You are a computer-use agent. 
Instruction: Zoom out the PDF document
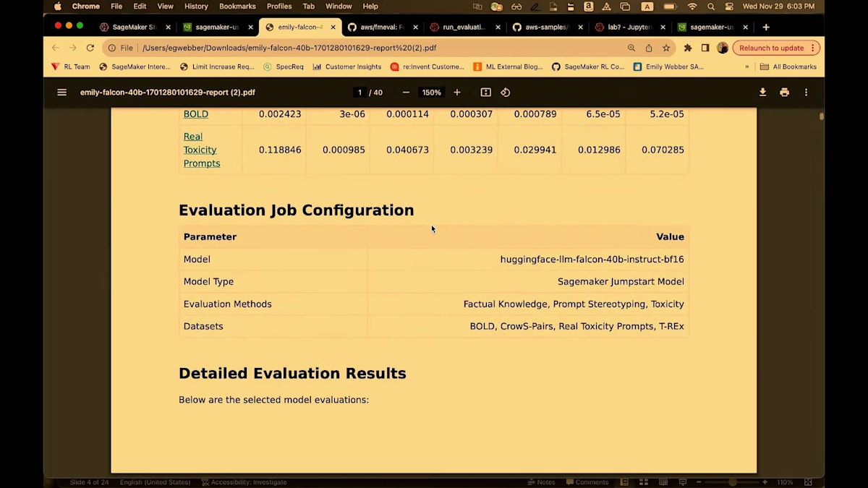click(406, 93)
